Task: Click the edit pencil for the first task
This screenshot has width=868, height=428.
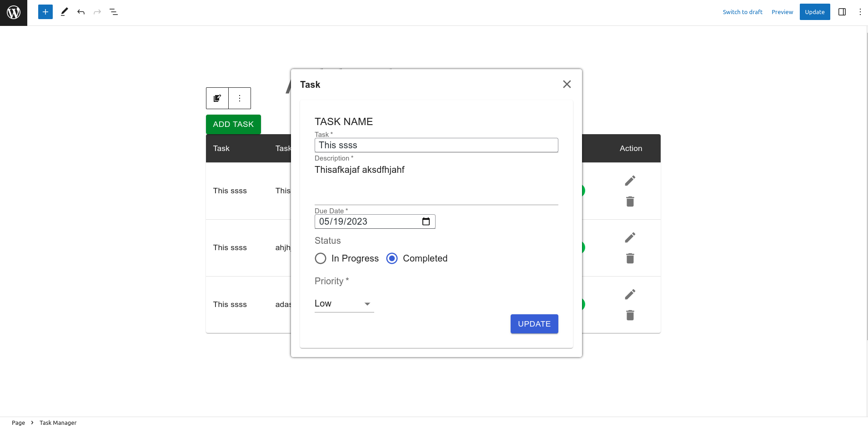Action: (x=630, y=180)
